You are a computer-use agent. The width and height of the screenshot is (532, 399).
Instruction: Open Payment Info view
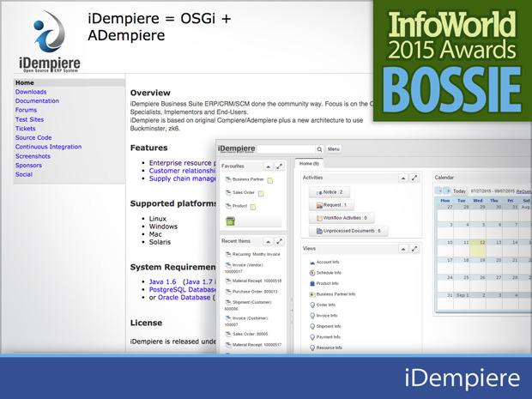tap(328, 337)
